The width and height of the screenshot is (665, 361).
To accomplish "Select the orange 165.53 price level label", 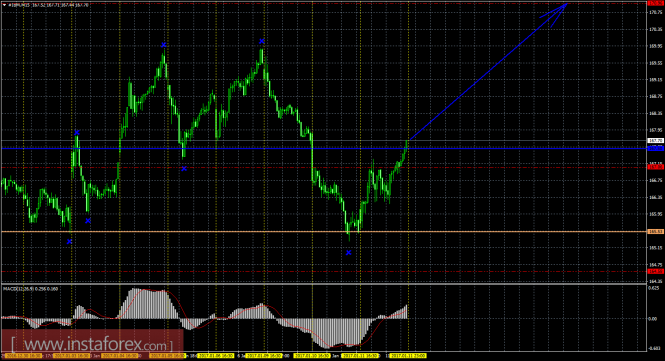I will pyautogui.click(x=655, y=232).
